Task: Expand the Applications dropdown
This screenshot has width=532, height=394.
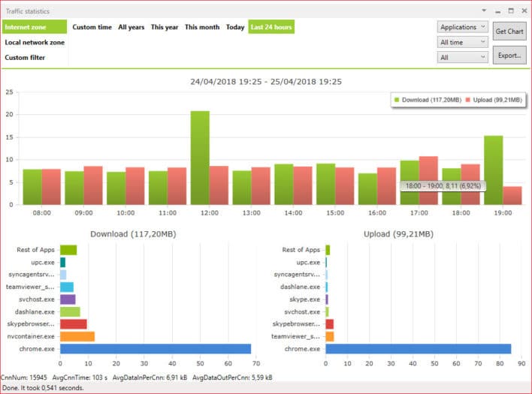Action: click(463, 27)
